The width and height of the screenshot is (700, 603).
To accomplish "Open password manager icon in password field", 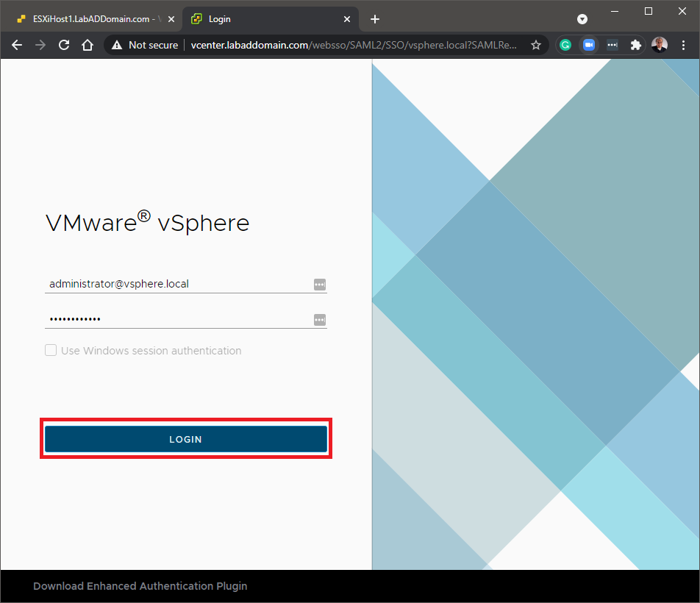I will point(319,320).
